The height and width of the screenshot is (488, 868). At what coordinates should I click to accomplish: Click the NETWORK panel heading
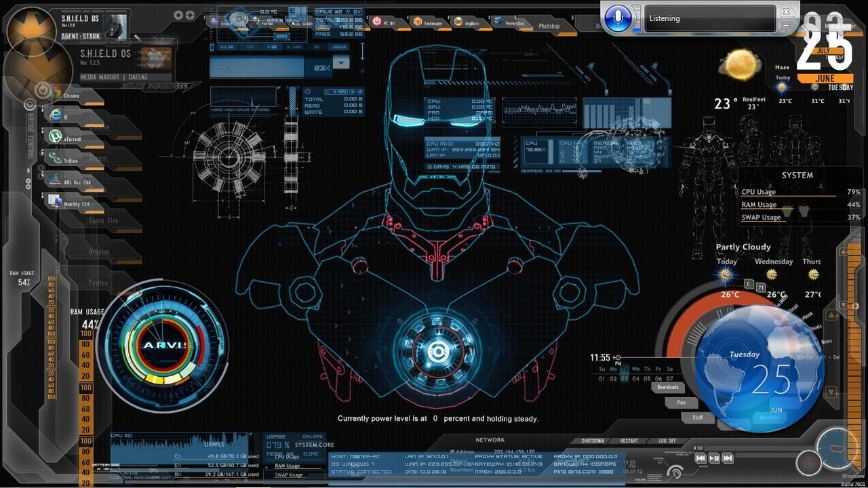(490, 440)
